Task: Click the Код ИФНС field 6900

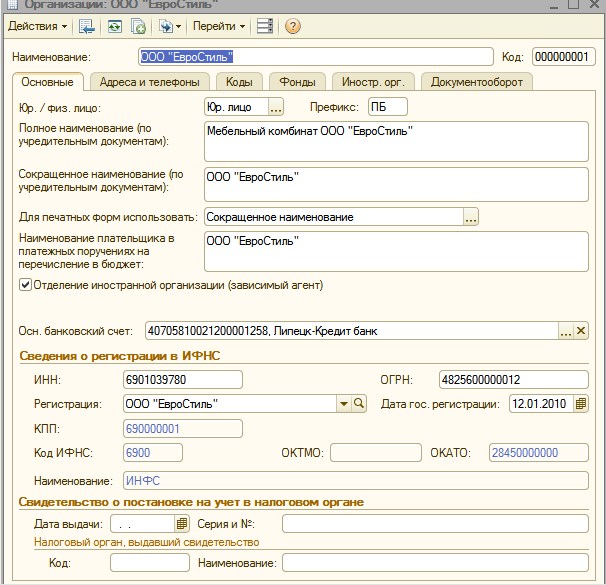Action: pyautogui.click(x=153, y=452)
